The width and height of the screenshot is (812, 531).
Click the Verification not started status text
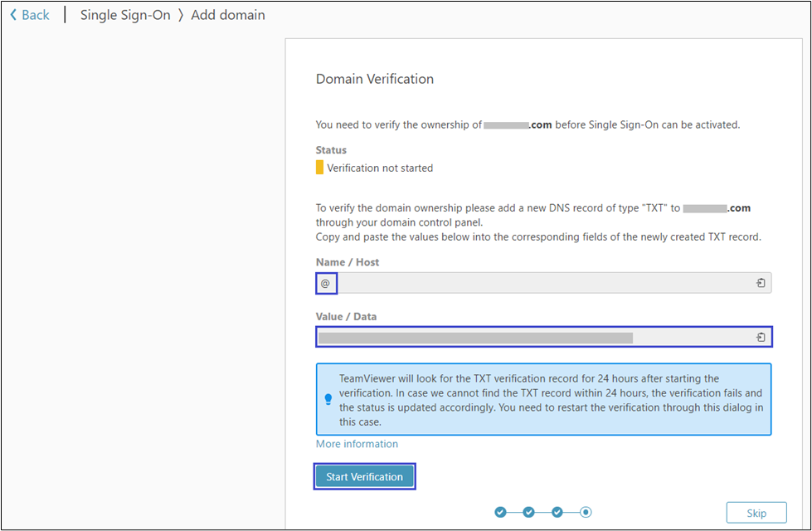[380, 168]
